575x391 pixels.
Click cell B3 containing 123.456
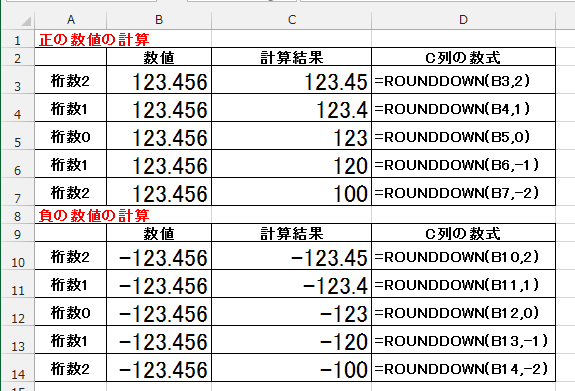click(x=159, y=80)
